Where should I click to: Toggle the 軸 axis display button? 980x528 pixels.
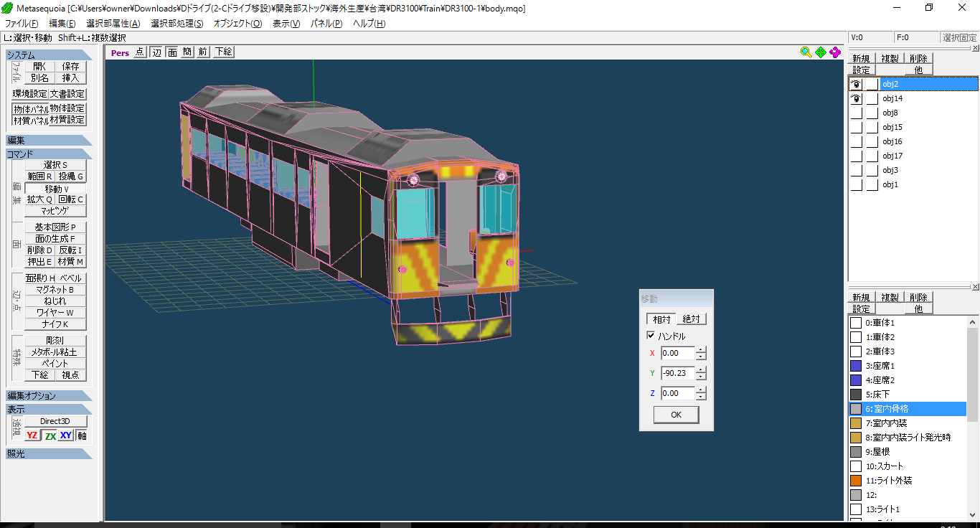[x=82, y=435]
